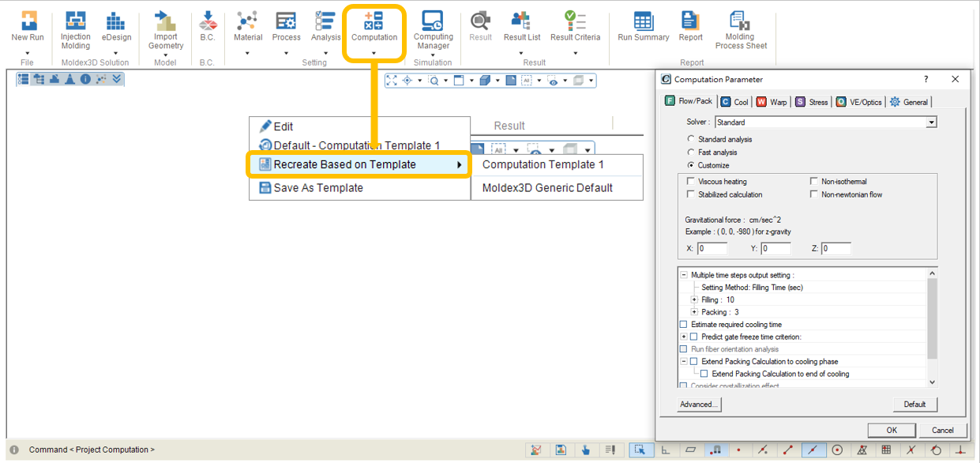Switch to the Cool tab
Viewport: 980px width, 463px height.
(x=734, y=102)
